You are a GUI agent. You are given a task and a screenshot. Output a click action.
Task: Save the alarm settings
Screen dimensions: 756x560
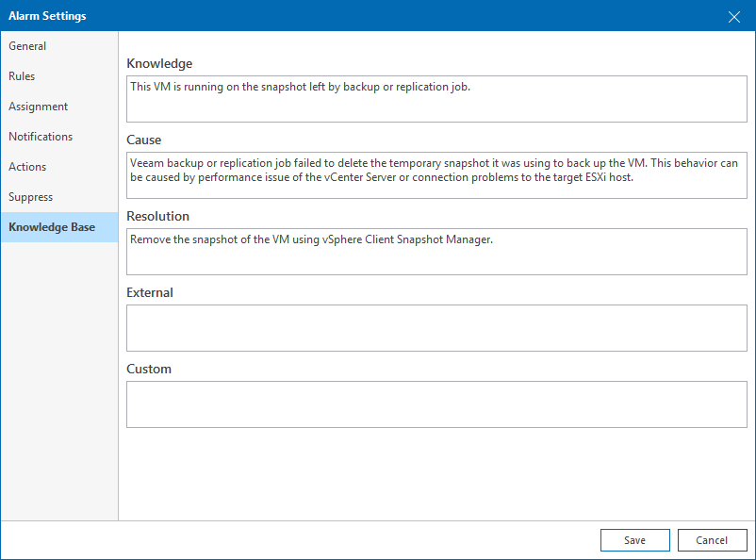click(634, 539)
